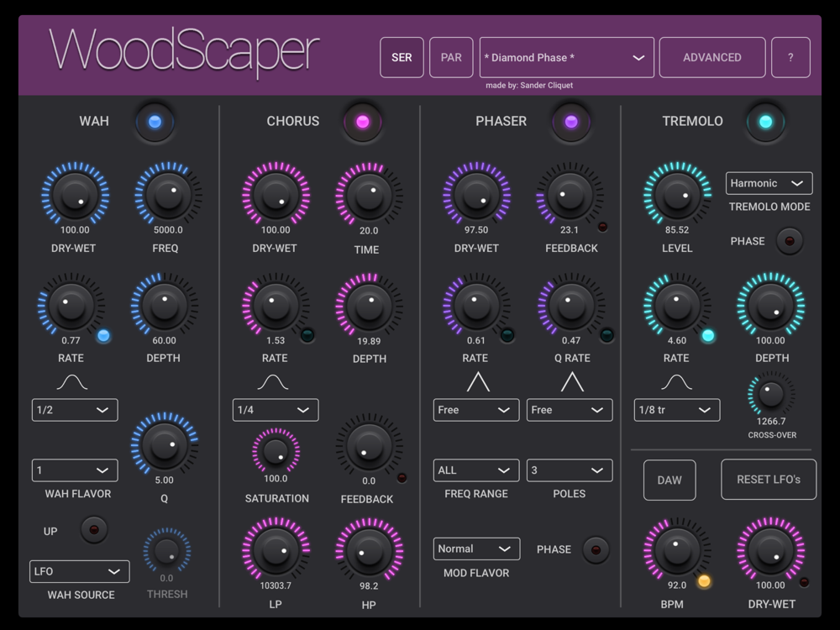Screen dimensions: 840x630
Task: Click the Chorus FEEDBACK knob
Action: tap(369, 445)
